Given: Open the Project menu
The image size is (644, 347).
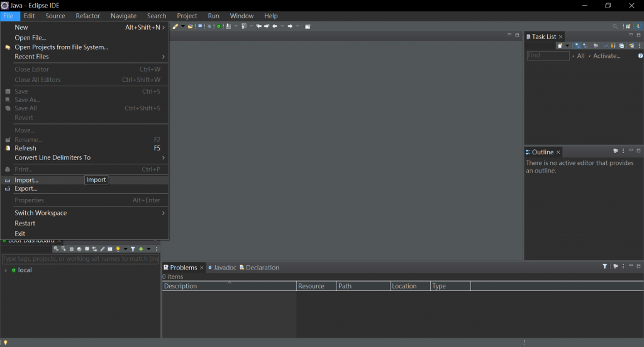Looking at the screenshot, I should [187, 16].
